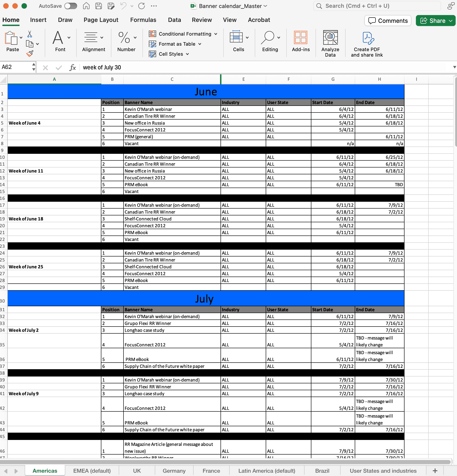The image size is (457, 476).
Task: Click the July header cell
Action: click(206, 299)
